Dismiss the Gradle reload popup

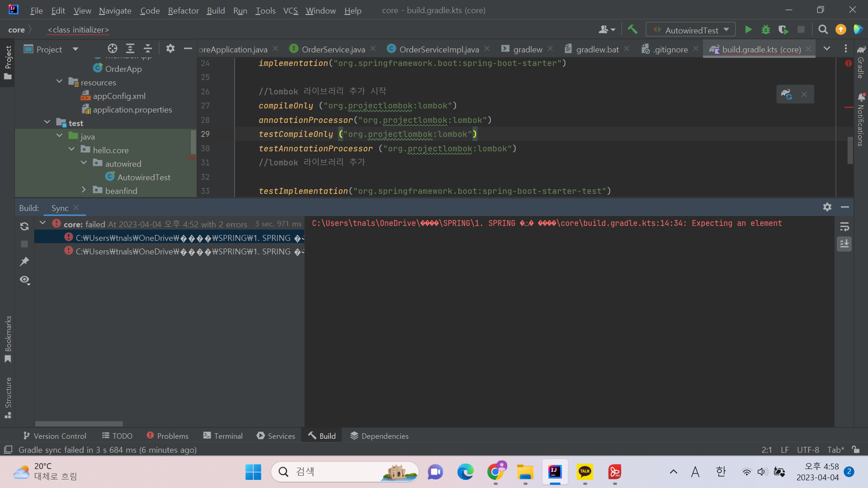(804, 94)
